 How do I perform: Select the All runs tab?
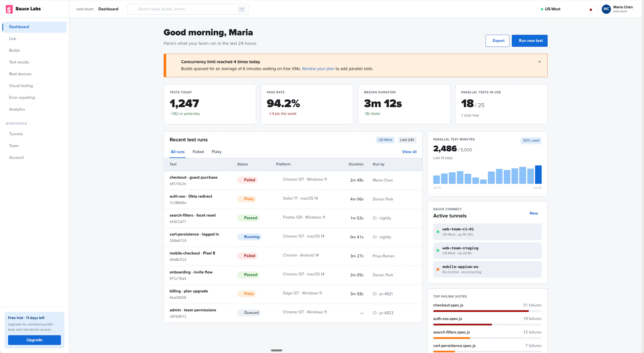coord(178,152)
